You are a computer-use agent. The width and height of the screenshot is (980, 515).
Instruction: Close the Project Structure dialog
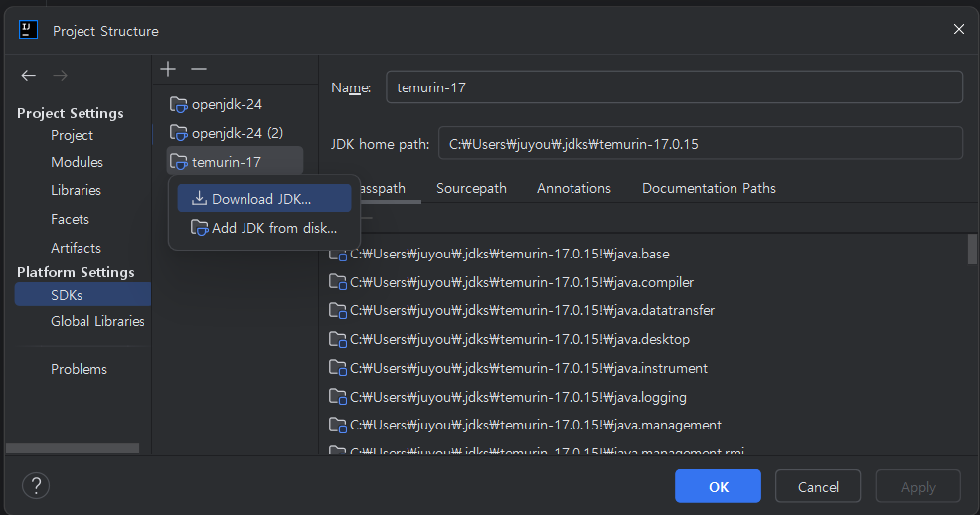pos(959,30)
